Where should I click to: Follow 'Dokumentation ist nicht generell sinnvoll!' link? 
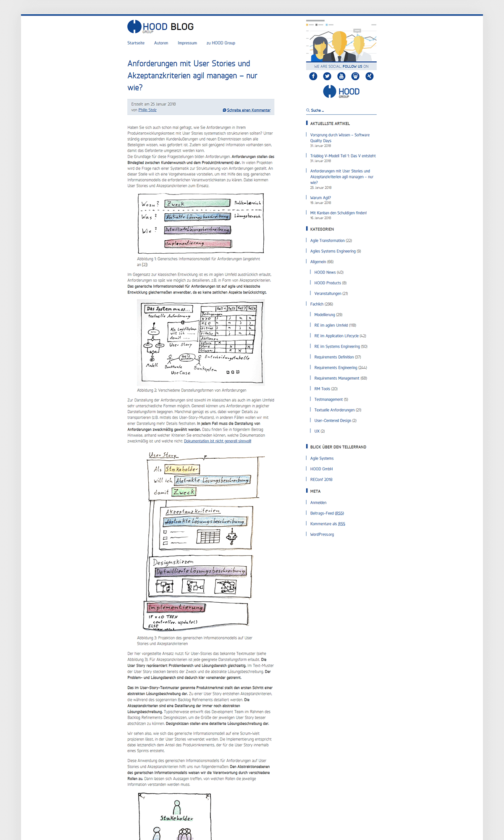[x=218, y=441]
